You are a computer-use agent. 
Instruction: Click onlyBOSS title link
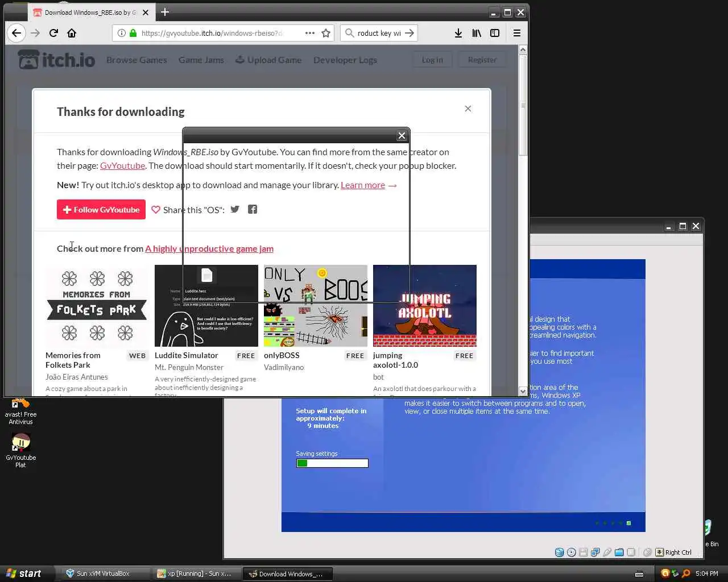(x=282, y=355)
